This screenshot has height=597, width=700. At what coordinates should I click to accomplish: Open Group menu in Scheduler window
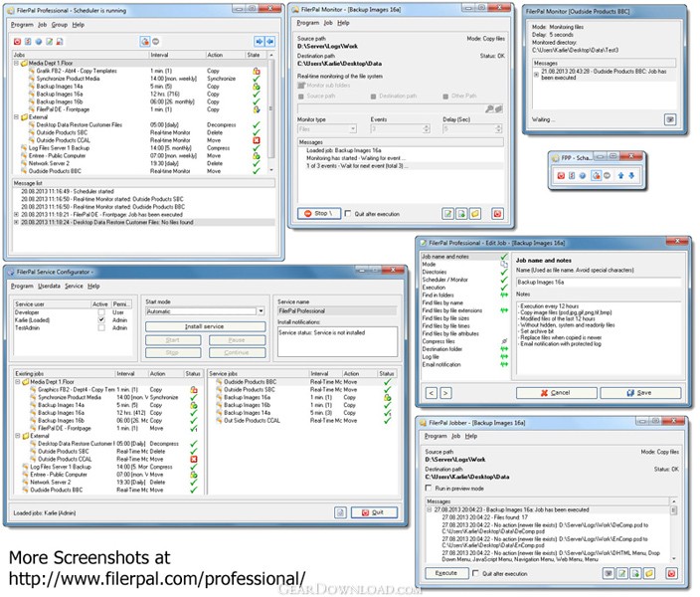coord(59,25)
